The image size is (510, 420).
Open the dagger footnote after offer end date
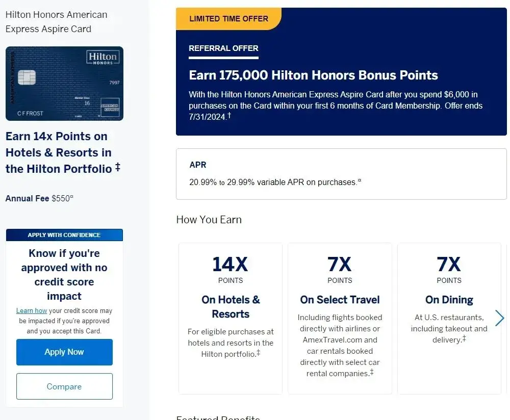tap(229, 116)
